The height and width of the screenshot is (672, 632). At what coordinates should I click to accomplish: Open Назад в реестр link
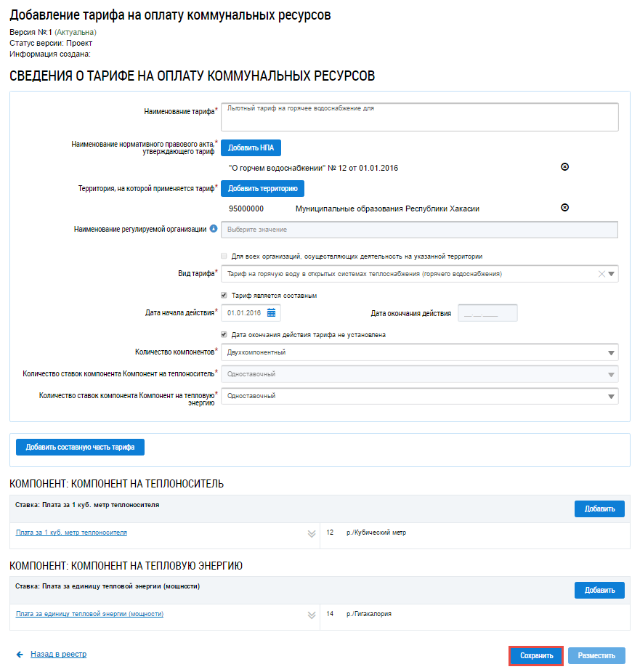(x=58, y=655)
